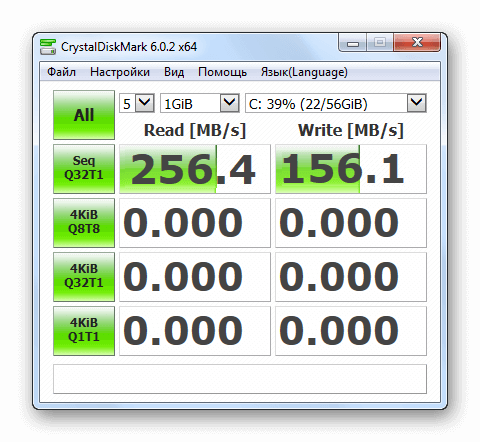Click the Read [MB/s] column header

coord(195,130)
